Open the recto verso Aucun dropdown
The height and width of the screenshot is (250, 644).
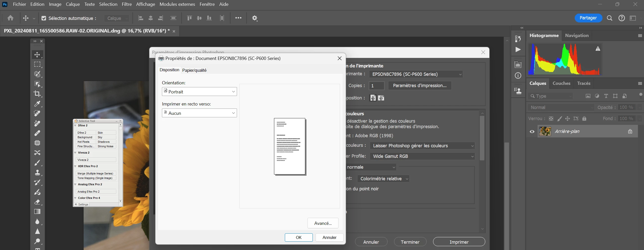point(199,113)
